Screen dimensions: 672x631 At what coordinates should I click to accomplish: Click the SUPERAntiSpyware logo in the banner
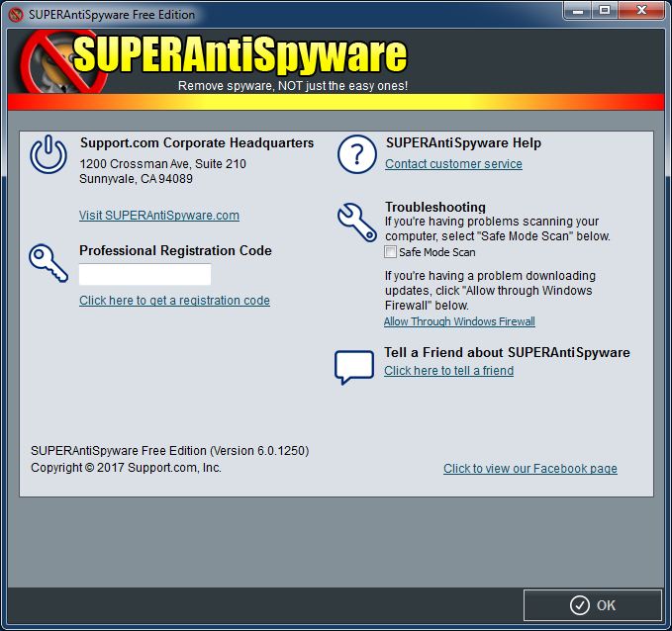(x=215, y=61)
